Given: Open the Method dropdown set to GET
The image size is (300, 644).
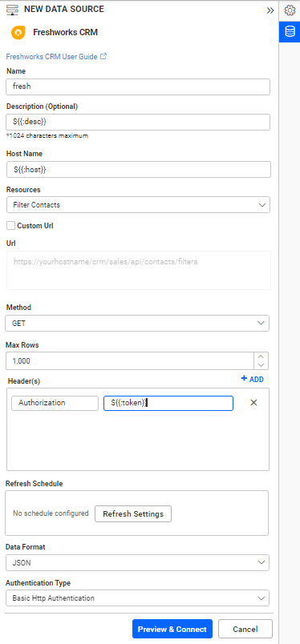Looking at the screenshot, I should (137, 324).
